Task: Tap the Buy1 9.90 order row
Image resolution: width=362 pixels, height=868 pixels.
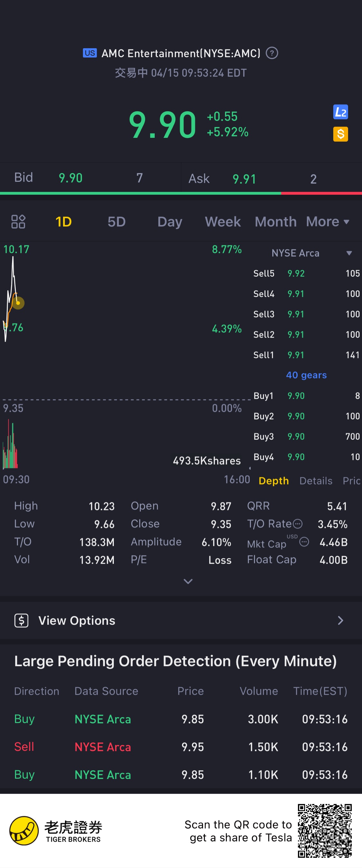Action: [x=306, y=396]
